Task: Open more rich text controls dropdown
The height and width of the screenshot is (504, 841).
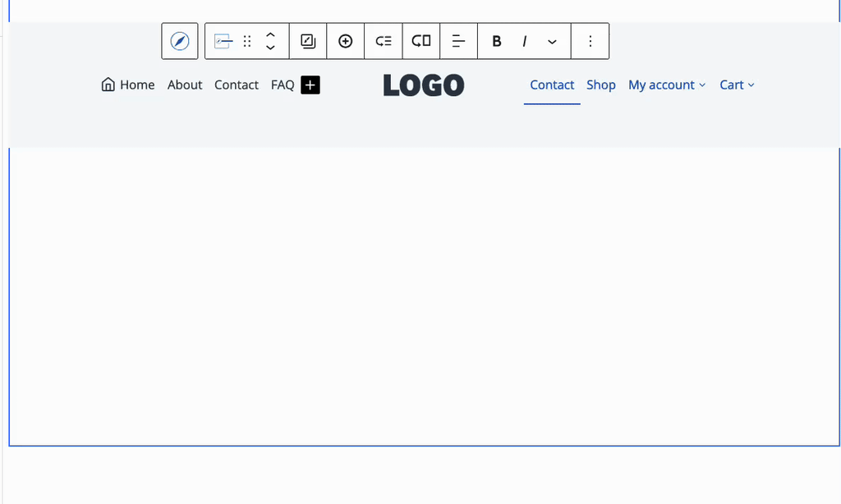Action: tap(552, 41)
